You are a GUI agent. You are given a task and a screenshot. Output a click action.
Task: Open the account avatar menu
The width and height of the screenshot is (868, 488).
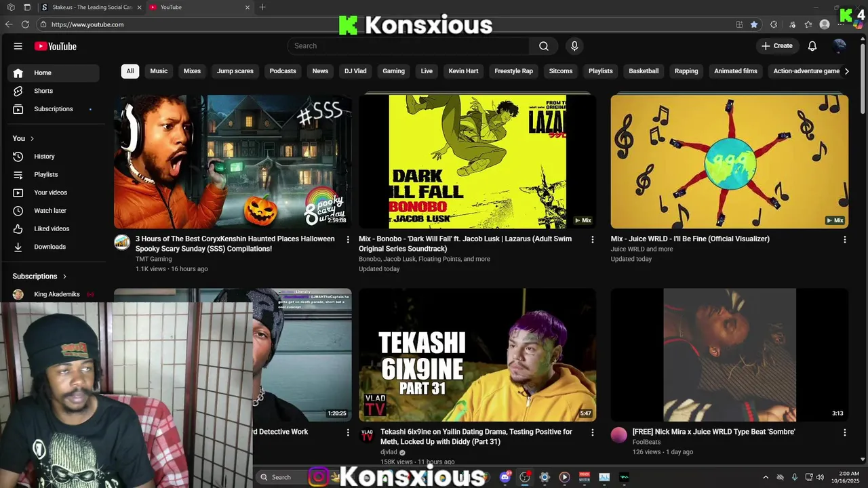point(840,46)
